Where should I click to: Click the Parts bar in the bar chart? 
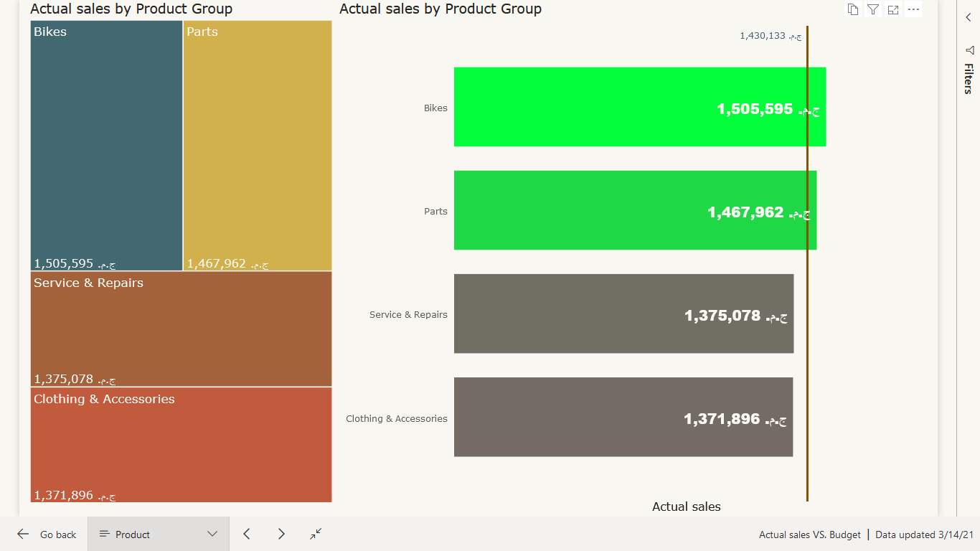(635, 210)
